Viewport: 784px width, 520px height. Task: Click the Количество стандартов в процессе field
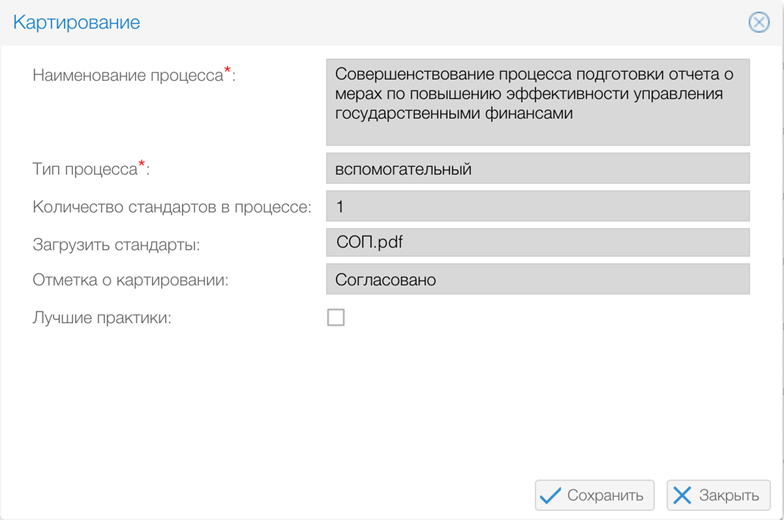click(x=537, y=207)
